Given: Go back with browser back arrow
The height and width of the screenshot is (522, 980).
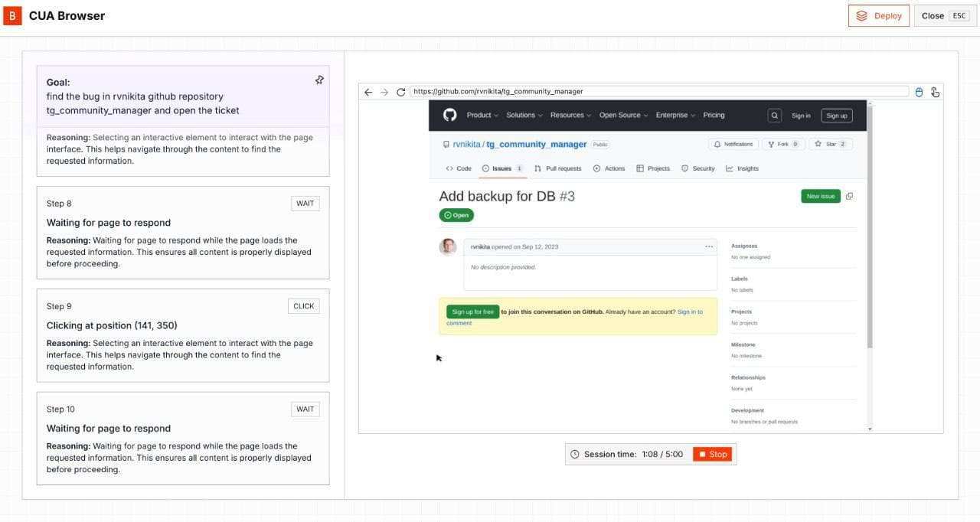Looking at the screenshot, I should point(368,92).
